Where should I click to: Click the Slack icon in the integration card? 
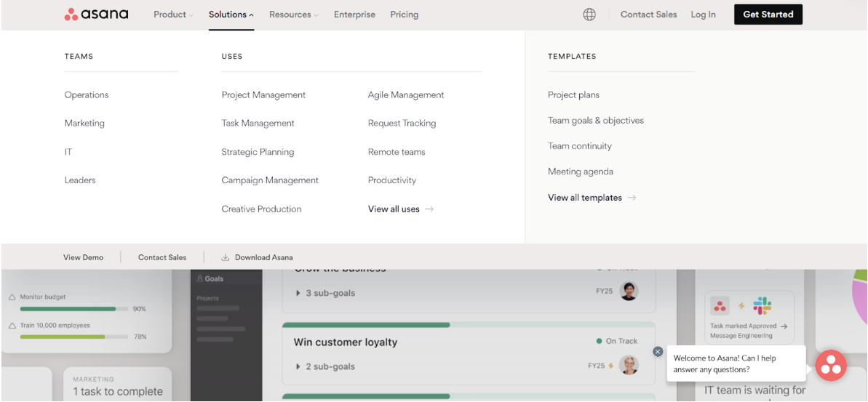point(763,305)
